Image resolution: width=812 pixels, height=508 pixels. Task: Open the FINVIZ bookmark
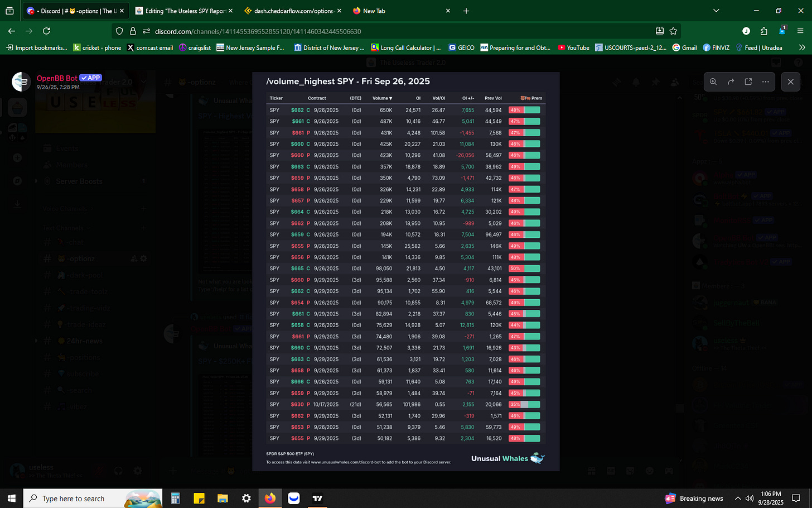(716, 47)
